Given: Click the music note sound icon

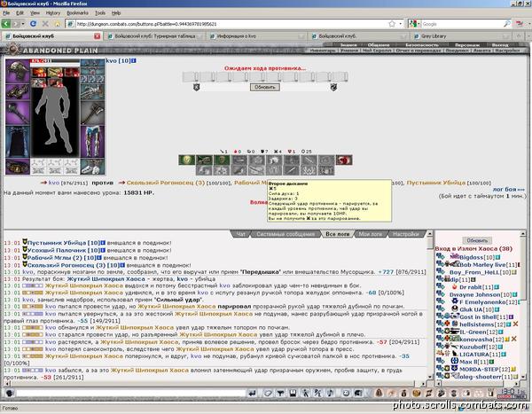Looking at the screenshot, I should [330, 394].
